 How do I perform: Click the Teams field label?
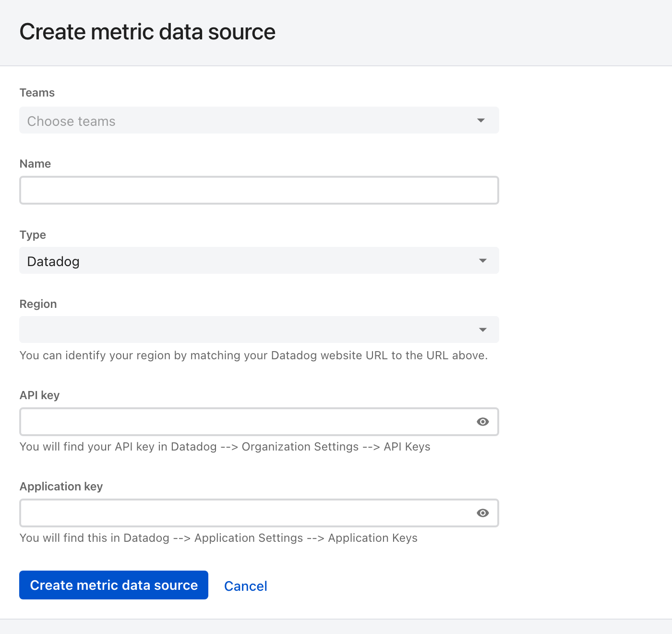[x=37, y=93]
